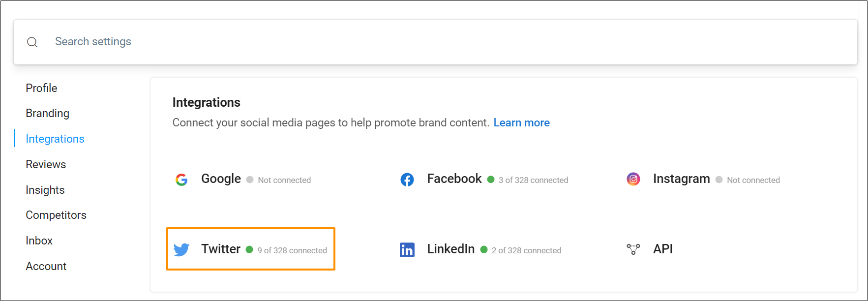Go to Branding settings
868x302 pixels.
tap(47, 114)
